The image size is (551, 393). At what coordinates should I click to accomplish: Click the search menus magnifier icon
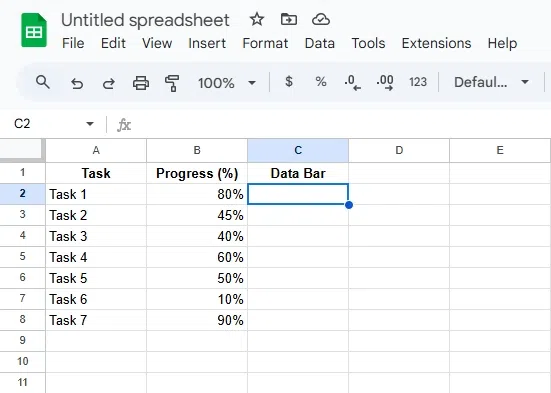(43, 82)
